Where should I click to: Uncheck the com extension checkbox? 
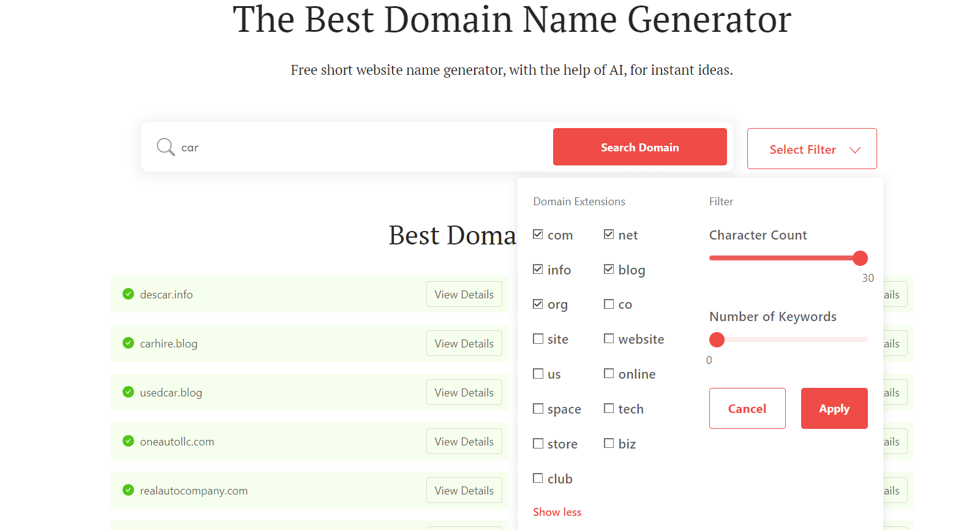538,235
